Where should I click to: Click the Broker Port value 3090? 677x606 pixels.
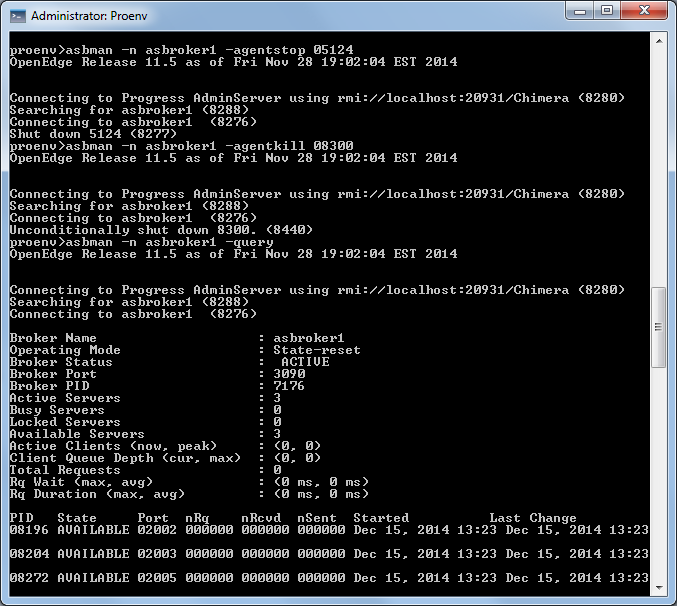(x=289, y=374)
